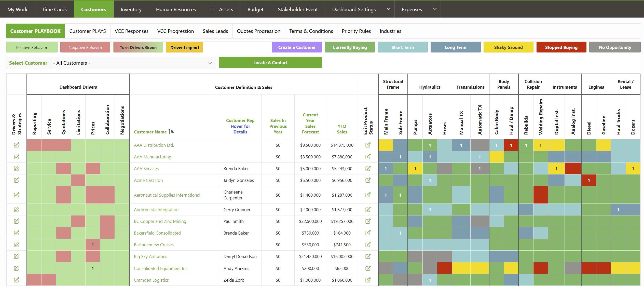Click the Locate A Contact button
The width and height of the screenshot is (644, 286).
270,63
